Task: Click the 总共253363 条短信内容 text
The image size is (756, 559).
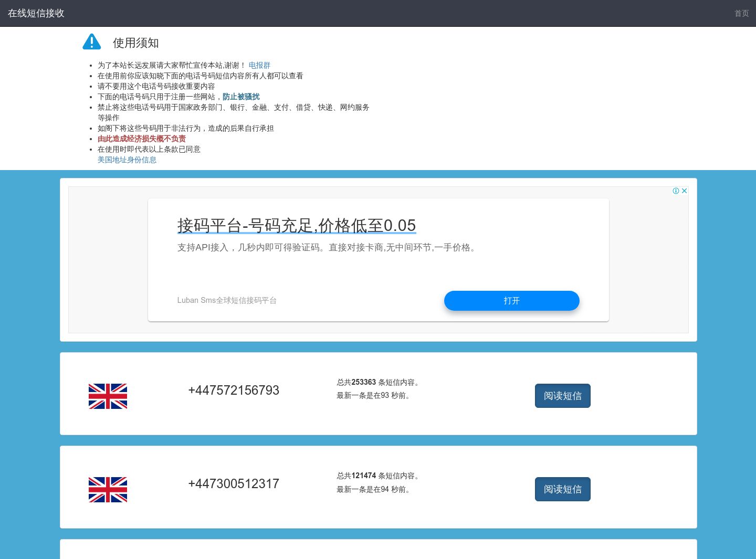Action: (x=378, y=382)
